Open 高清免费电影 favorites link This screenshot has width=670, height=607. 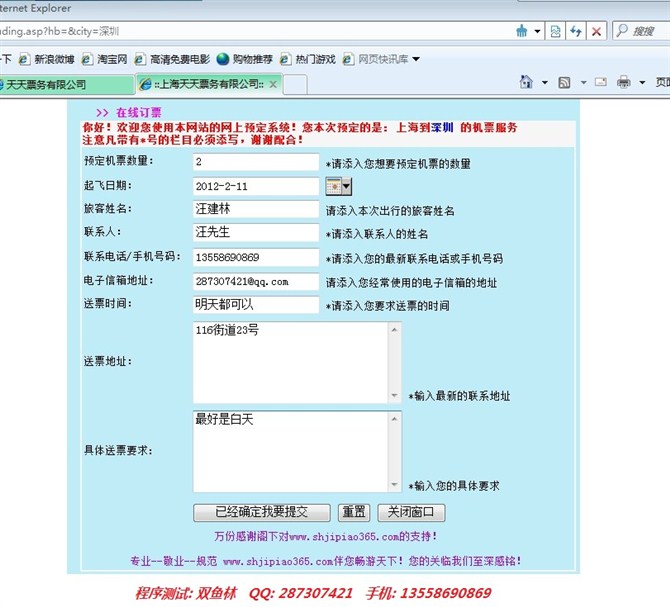[172, 59]
